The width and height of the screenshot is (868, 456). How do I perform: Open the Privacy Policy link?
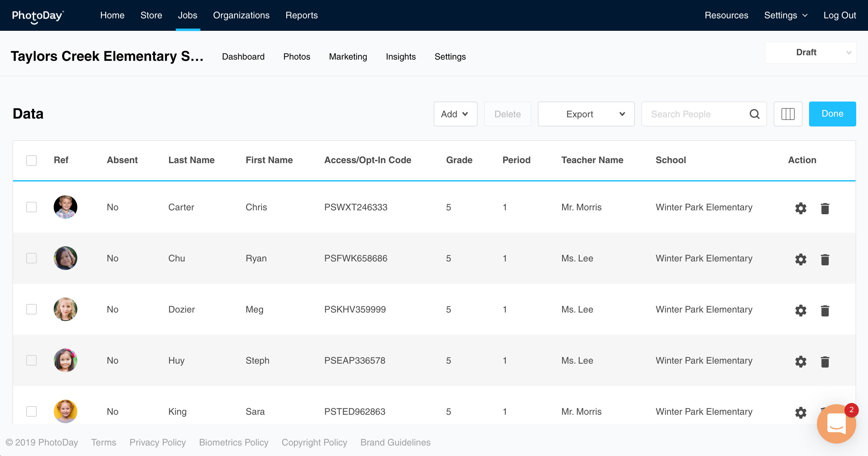pyautogui.click(x=157, y=442)
